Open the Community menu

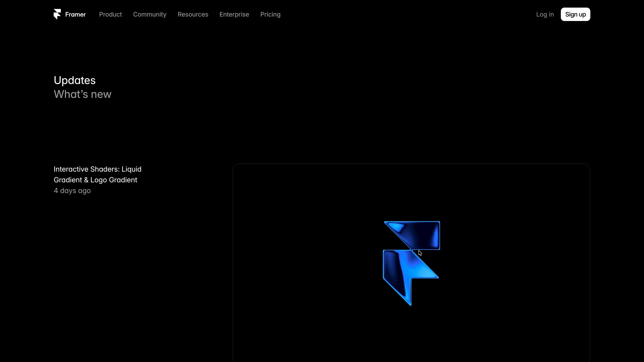(x=150, y=15)
